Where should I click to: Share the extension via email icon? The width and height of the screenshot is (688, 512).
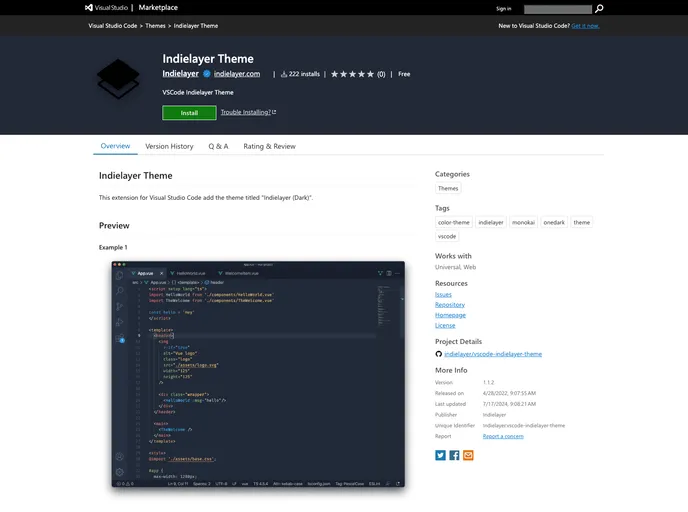[468, 455]
